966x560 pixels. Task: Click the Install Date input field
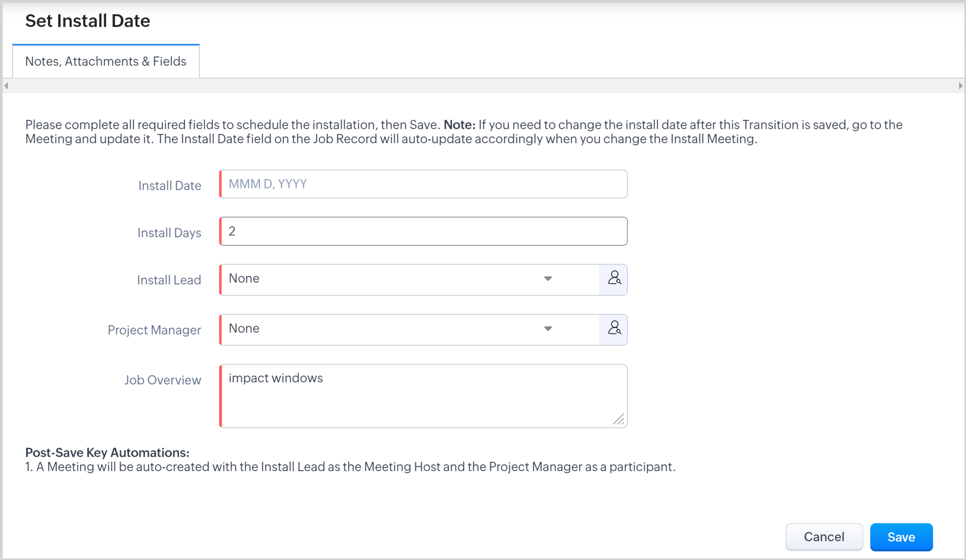423,184
